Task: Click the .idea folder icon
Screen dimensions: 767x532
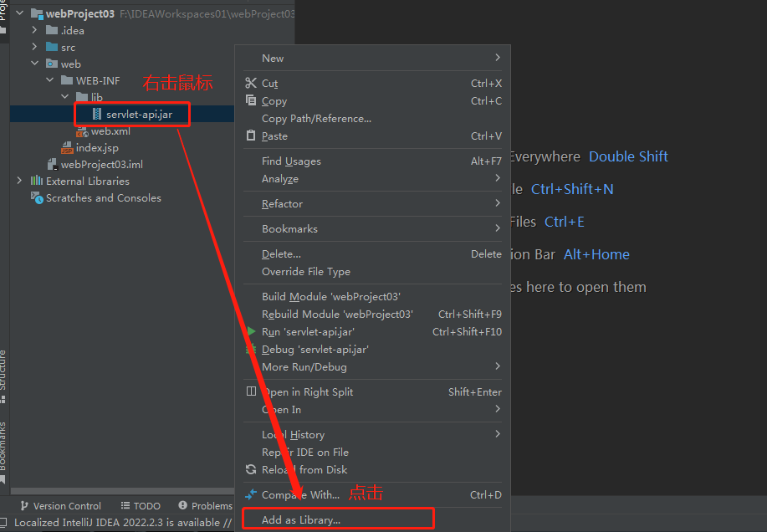Action: coord(52,30)
